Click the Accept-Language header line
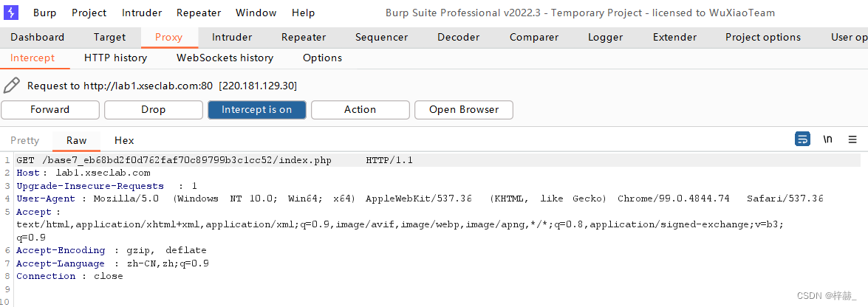The image size is (868, 307). [x=112, y=263]
